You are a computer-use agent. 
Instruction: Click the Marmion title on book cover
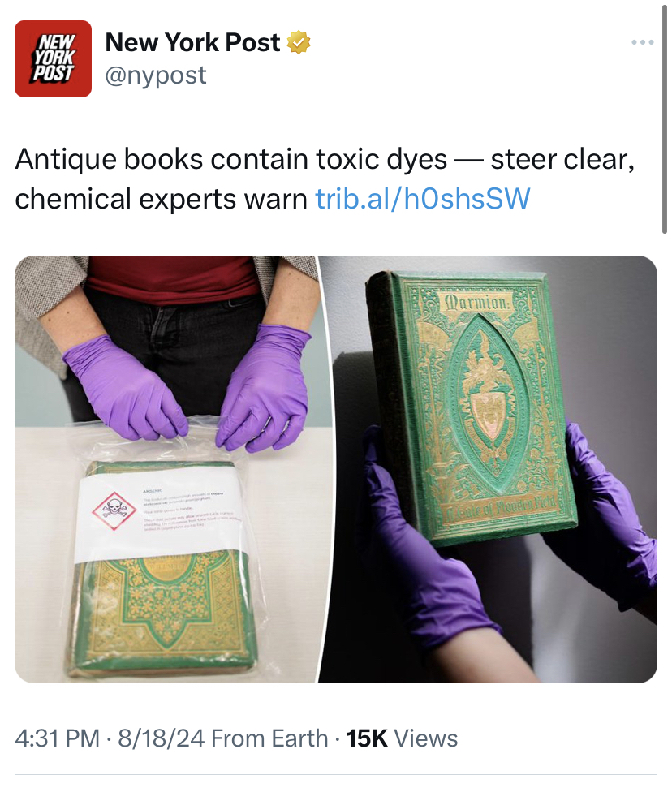478,303
